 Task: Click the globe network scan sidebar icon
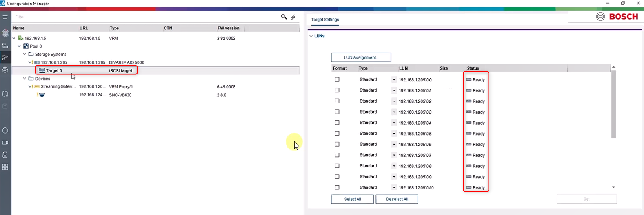(x=5, y=33)
